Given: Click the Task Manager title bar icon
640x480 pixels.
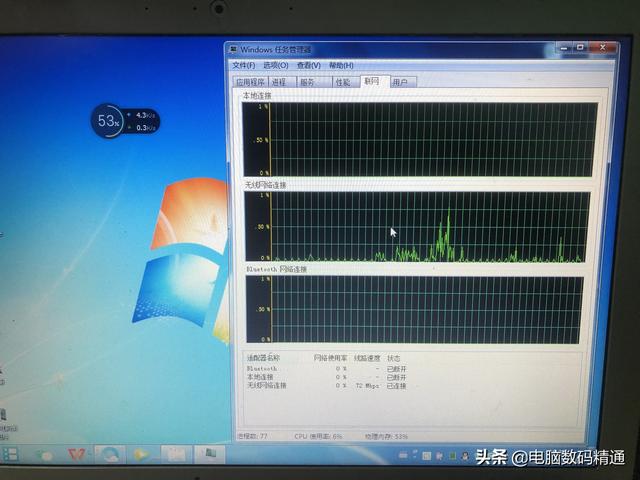Looking at the screenshot, I should [233, 49].
